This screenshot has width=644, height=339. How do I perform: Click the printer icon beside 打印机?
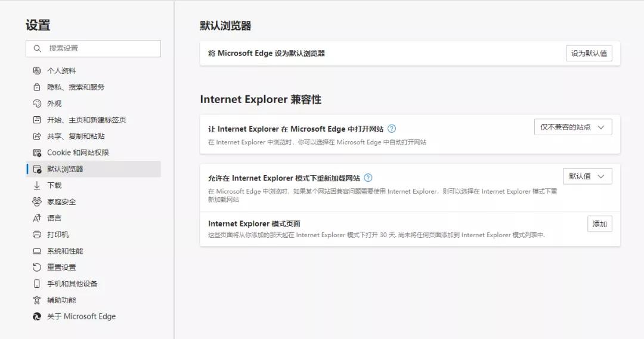point(37,235)
